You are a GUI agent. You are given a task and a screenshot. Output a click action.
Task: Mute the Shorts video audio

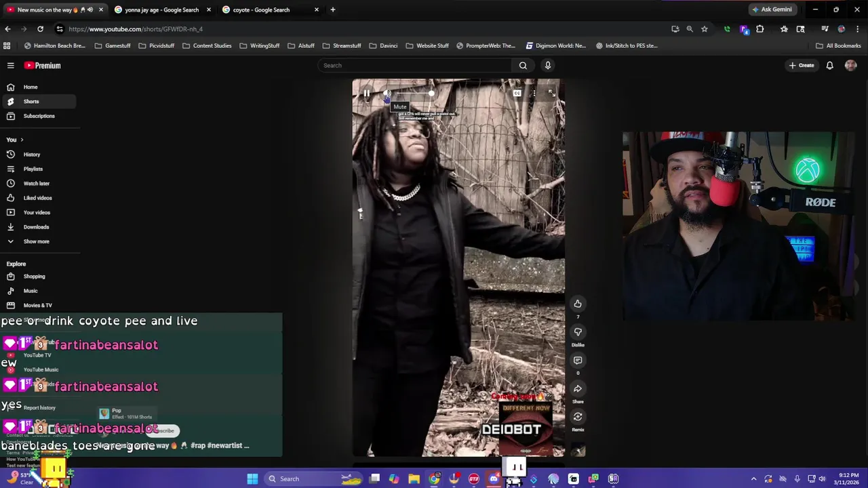[387, 94]
